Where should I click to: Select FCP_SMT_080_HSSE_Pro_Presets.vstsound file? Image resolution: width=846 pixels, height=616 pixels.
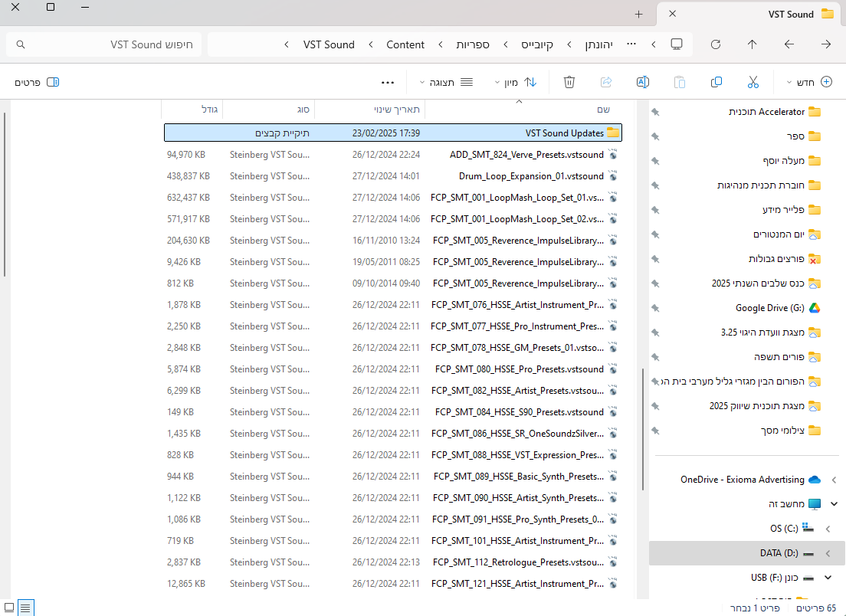393,369
